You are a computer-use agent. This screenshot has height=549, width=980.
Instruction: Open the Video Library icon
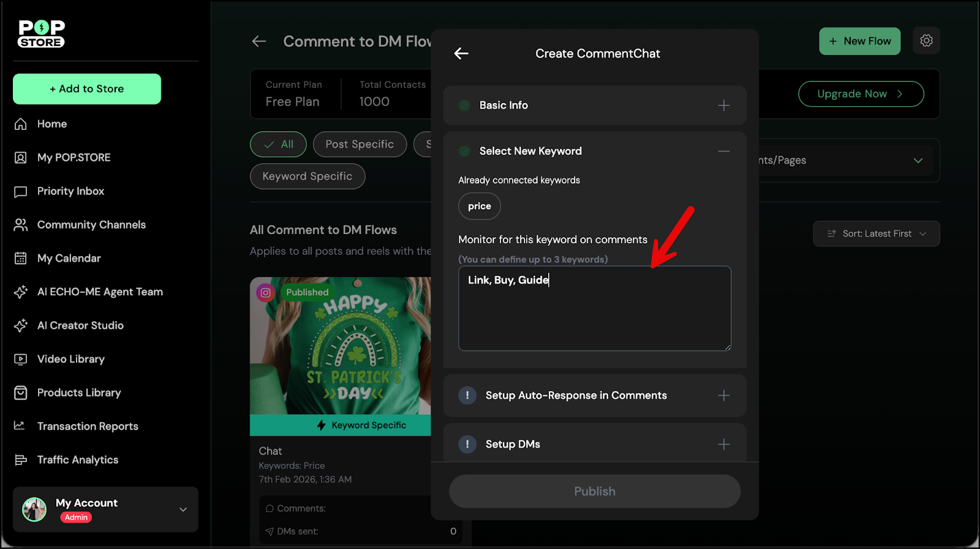[x=21, y=360]
